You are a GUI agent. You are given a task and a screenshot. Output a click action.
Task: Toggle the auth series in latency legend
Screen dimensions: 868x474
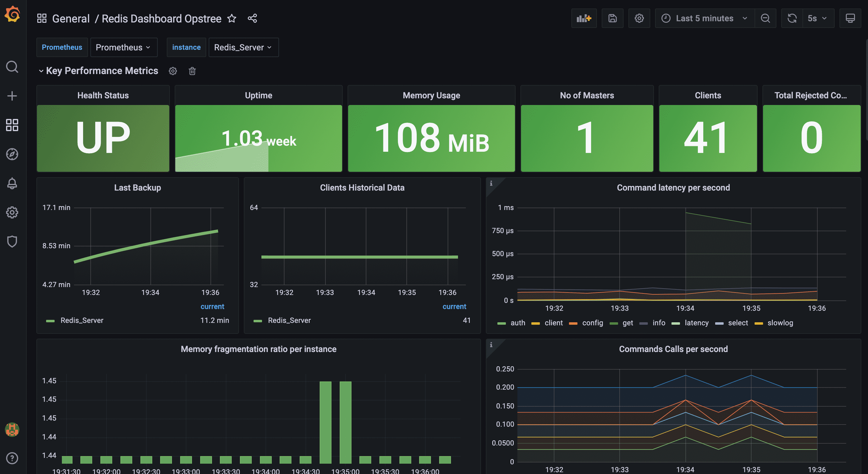pos(518,323)
